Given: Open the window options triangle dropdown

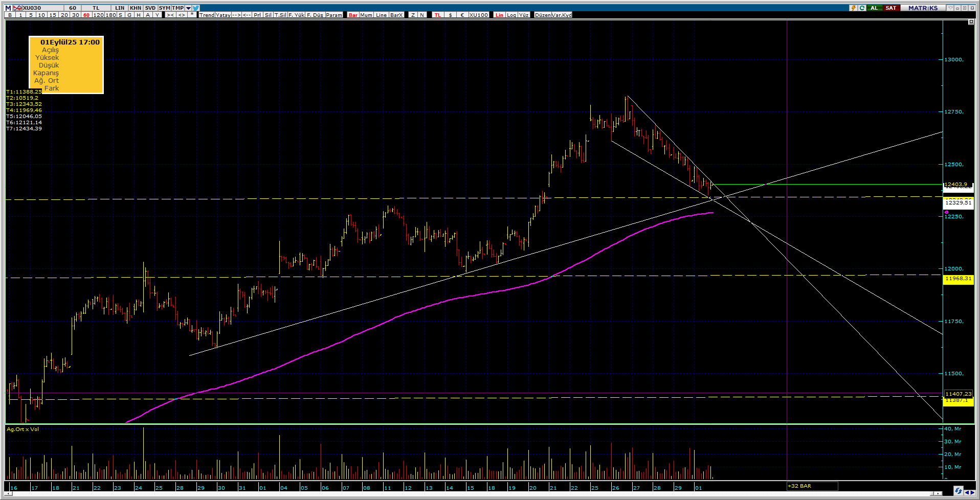Looking at the screenshot, I should (950, 8).
